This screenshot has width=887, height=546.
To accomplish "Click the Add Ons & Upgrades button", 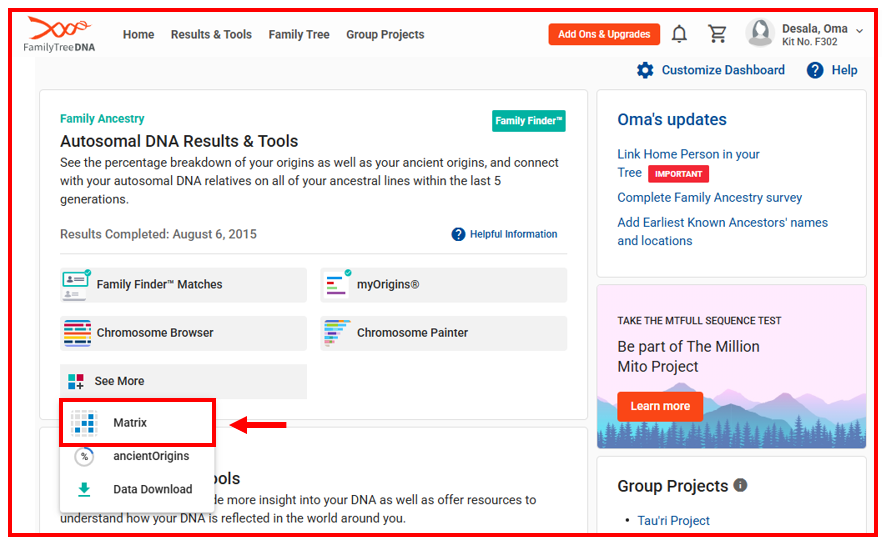I will coord(604,34).
